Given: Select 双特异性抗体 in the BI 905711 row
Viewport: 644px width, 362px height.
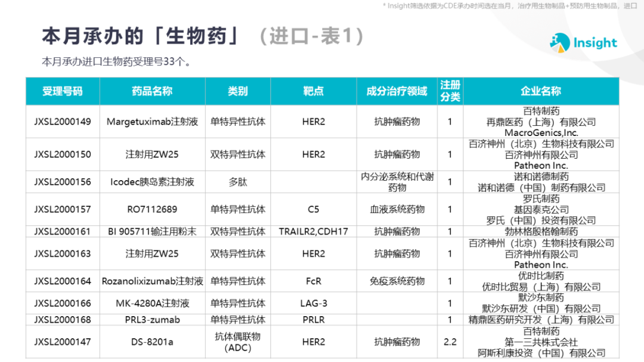Looking at the screenshot, I should [x=238, y=232].
